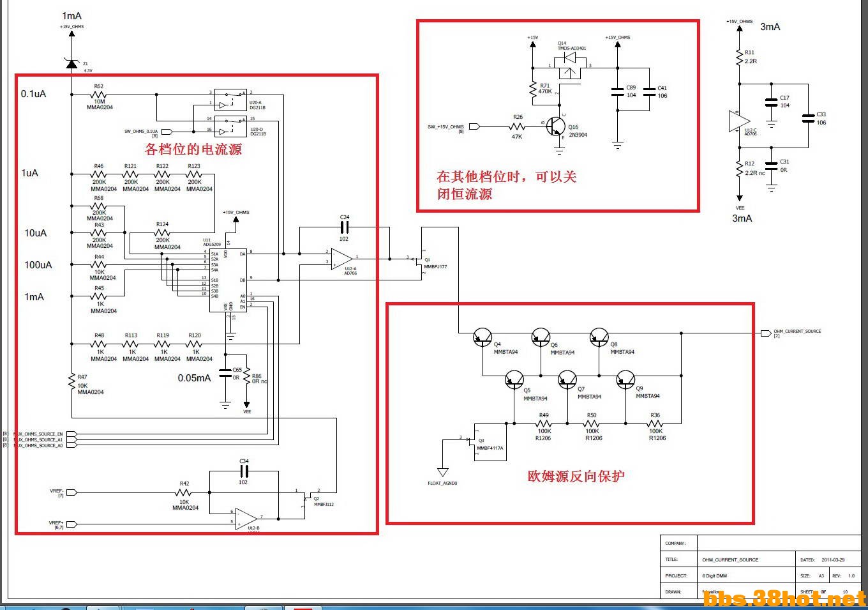Select resistor R119 1K
Image resolution: width=868 pixels, height=610 pixels.
pyautogui.click(x=163, y=344)
